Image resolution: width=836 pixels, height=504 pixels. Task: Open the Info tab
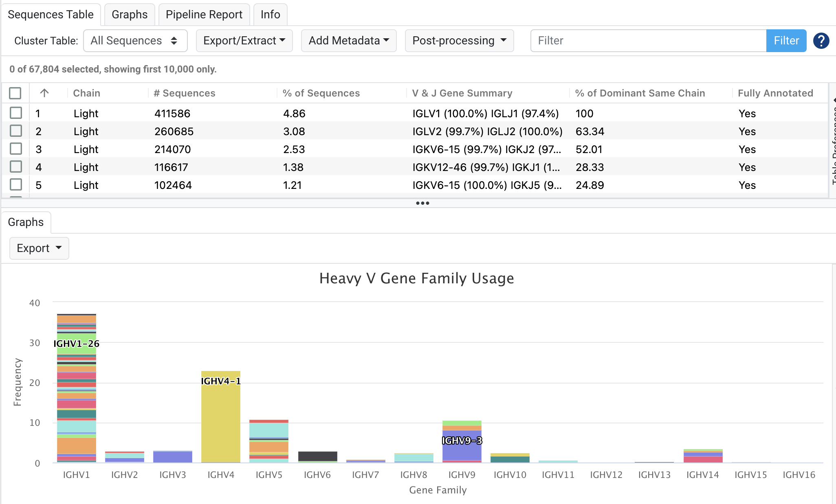click(270, 15)
